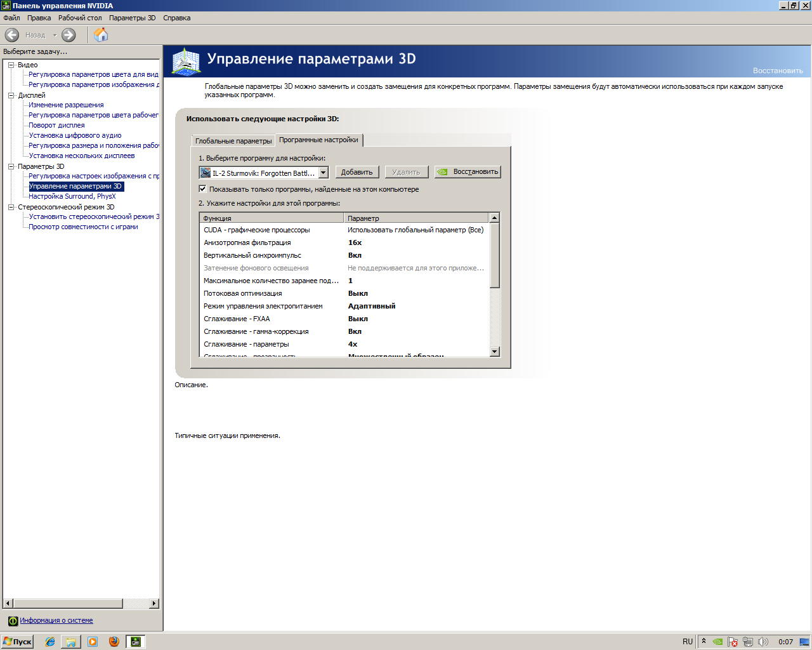
Task: Select Режим управления электропитанием row
Action: click(344, 306)
